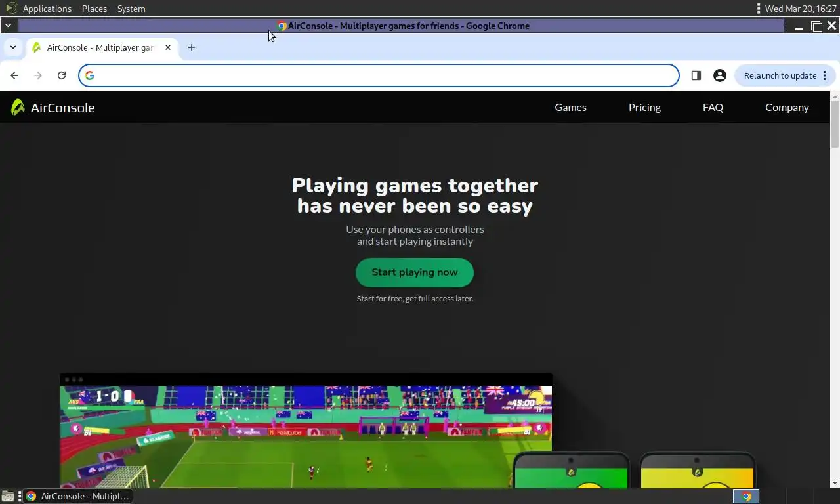Go back with the browser back arrow
Screen dimensions: 840x504
[14, 75]
